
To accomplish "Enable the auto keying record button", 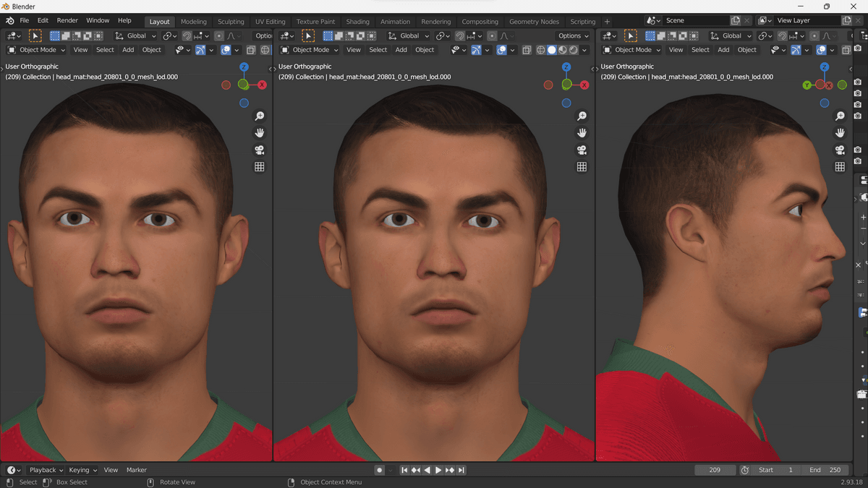I will tap(379, 470).
